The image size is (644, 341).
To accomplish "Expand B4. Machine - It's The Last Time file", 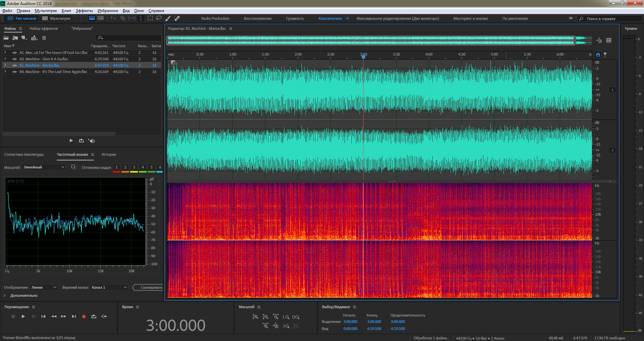I will click(x=5, y=72).
